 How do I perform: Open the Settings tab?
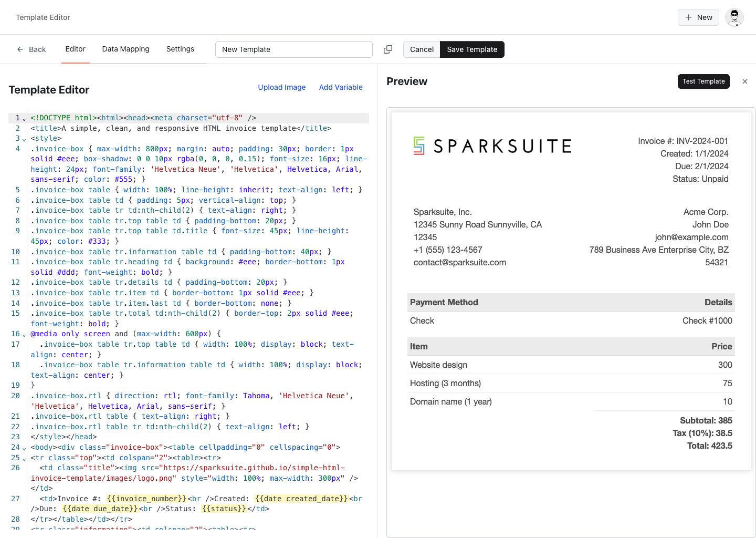[x=180, y=49]
